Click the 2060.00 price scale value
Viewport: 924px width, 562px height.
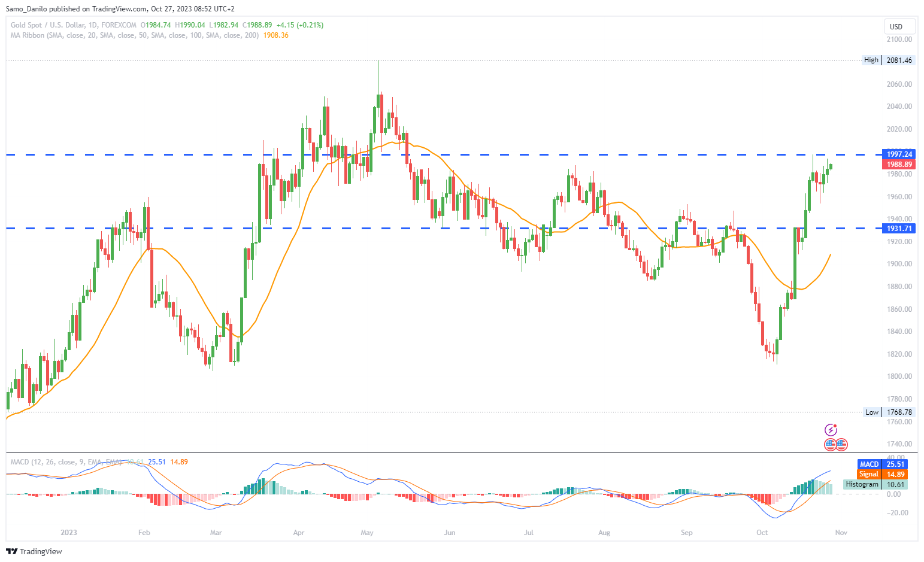[899, 84]
